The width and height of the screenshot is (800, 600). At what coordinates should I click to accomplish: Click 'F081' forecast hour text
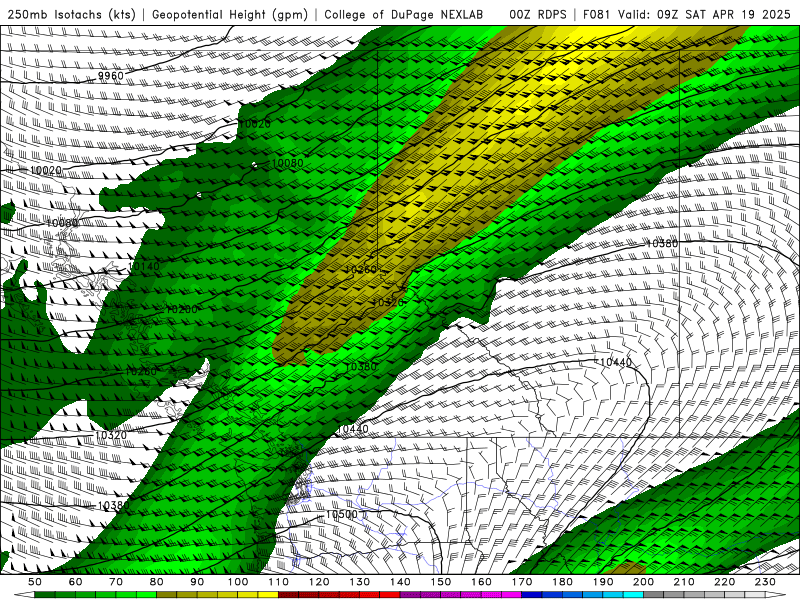[x=597, y=14]
